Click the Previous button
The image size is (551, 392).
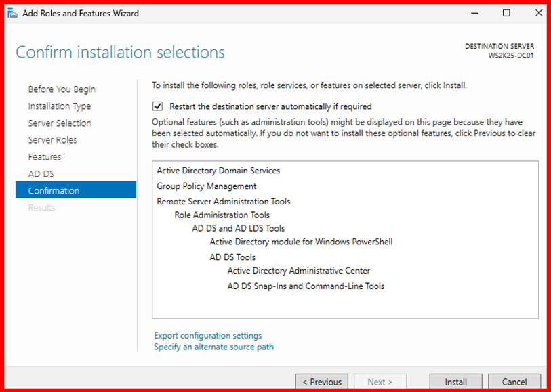tap(321, 382)
